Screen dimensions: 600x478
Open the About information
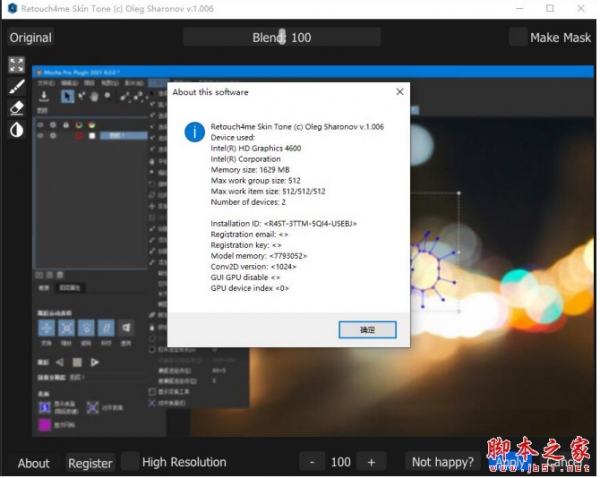(x=34, y=463)
